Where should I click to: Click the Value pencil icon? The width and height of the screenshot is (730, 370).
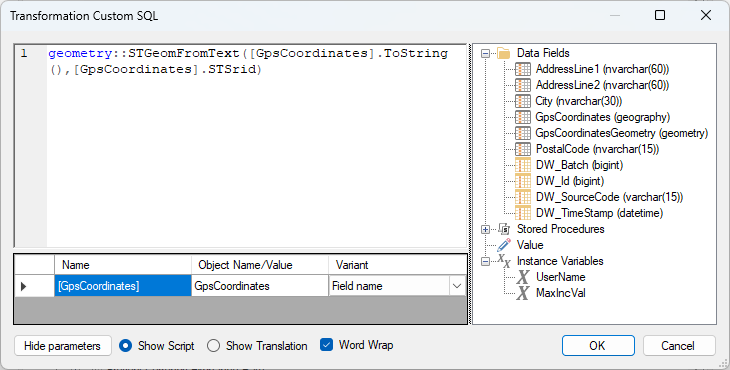(x=504, y=245)
